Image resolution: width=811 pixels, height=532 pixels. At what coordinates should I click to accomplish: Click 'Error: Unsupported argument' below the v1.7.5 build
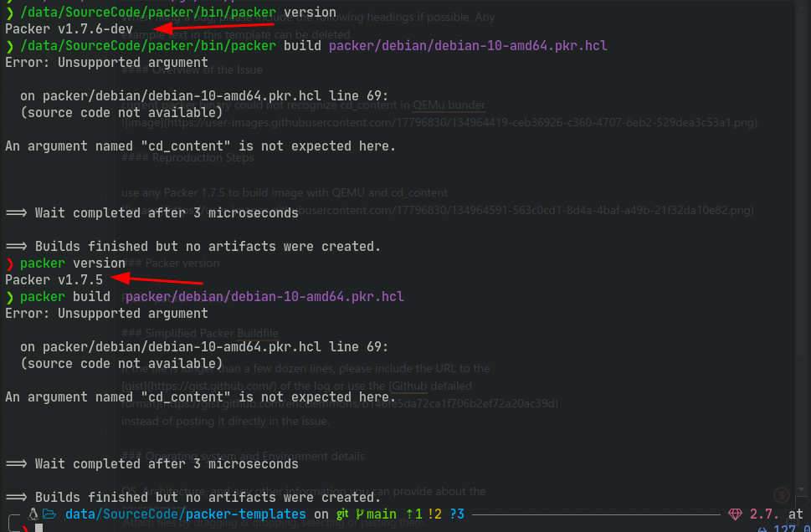point(106,314)
